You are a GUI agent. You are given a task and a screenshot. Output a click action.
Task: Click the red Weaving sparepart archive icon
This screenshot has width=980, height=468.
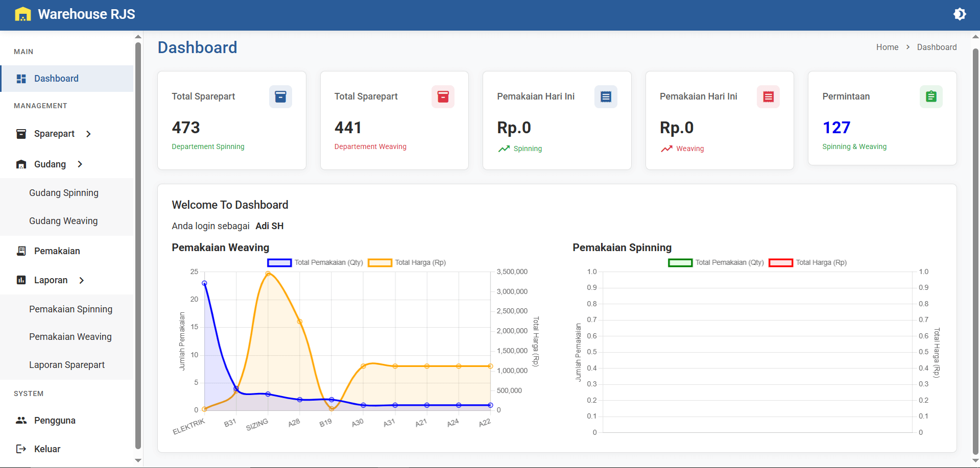[x=443, y=96]
